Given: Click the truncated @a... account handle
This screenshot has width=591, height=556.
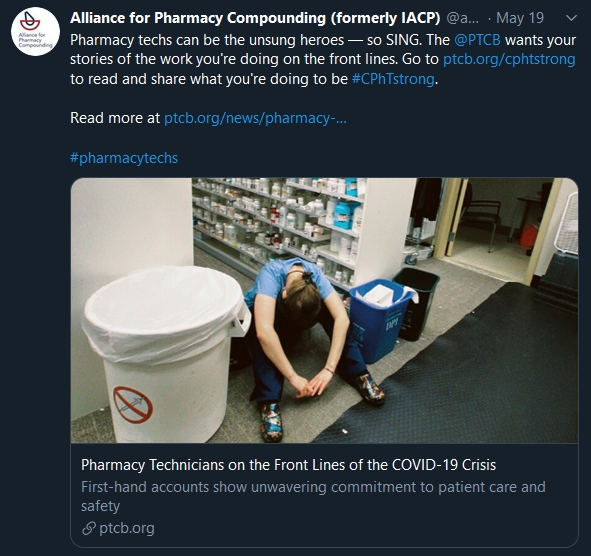Looking at the screenshot, I should coord(462,18).
